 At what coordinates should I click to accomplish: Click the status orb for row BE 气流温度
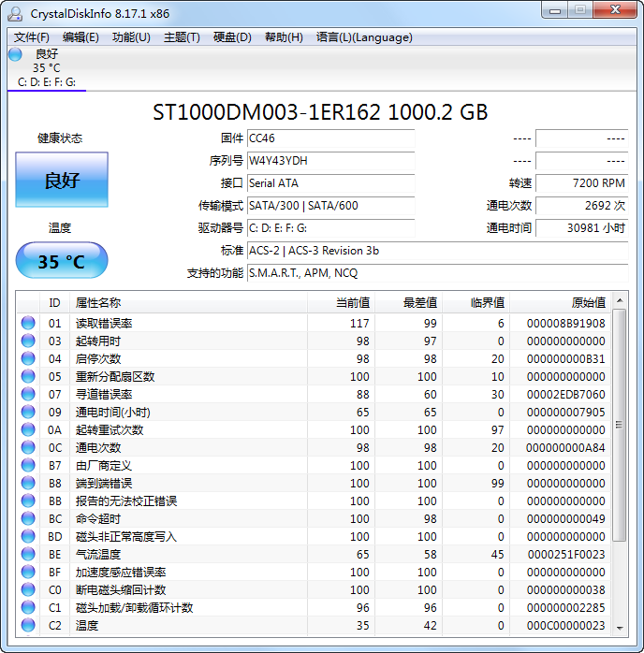tap(28, 554)
